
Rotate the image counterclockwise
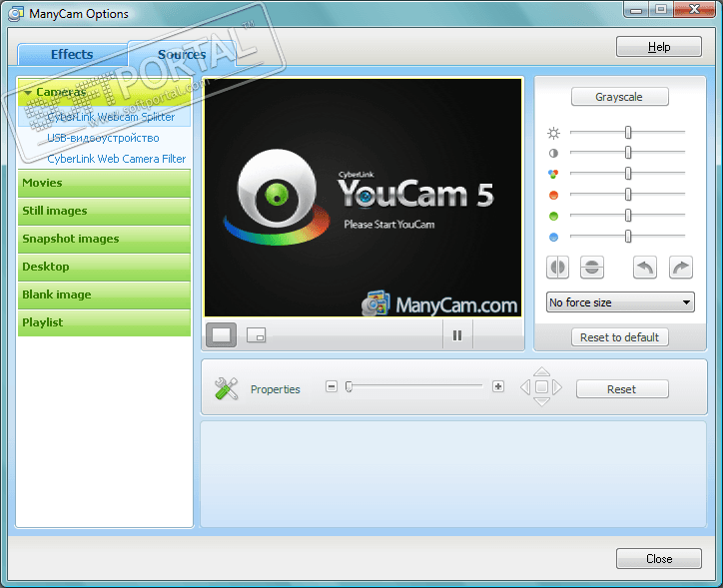[645, 268]
